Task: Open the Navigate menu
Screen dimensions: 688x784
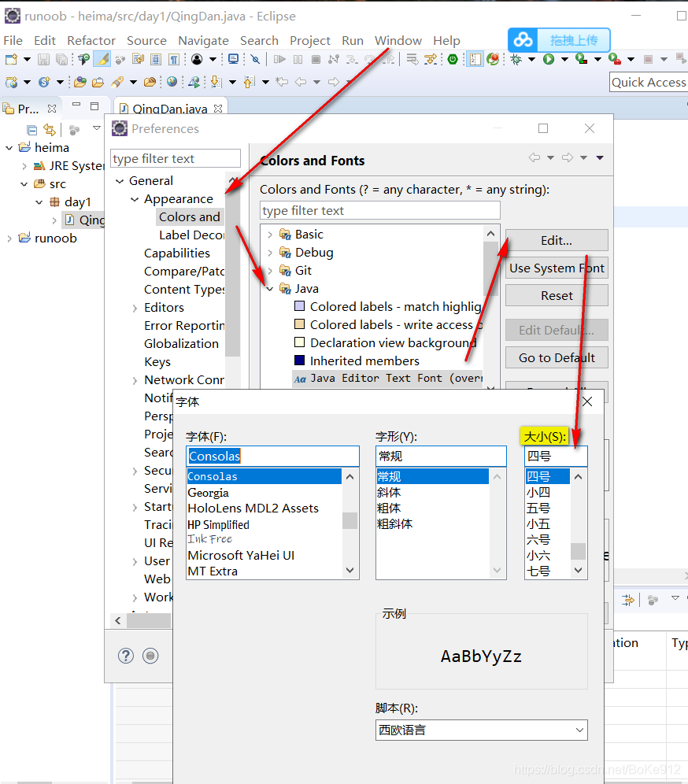Action: click(204, 40)
